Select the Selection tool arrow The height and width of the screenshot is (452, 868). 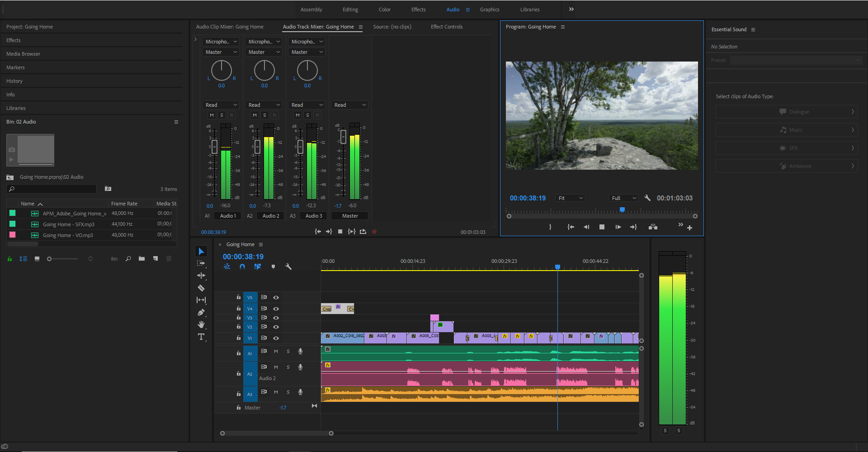pyautogui.click(x=201, y=252)
